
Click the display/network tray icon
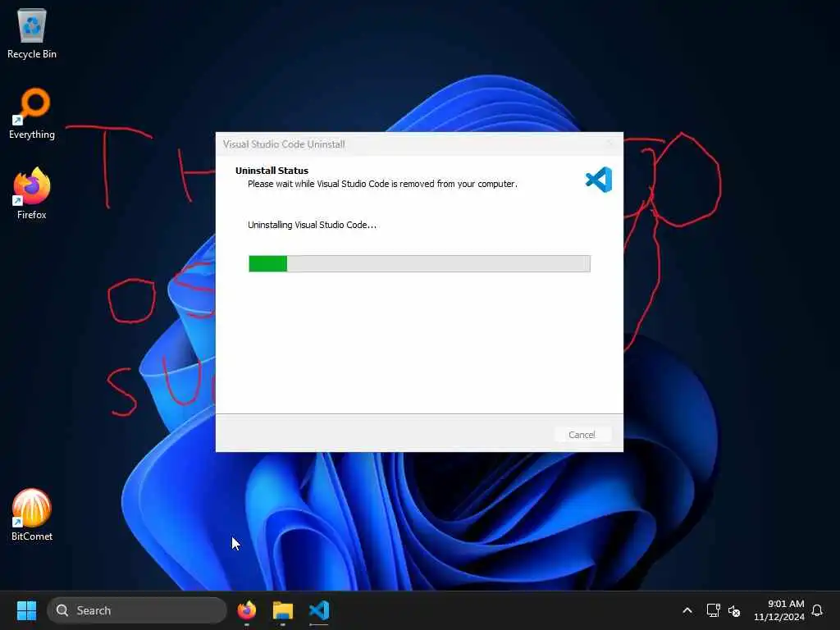(713, 610)
